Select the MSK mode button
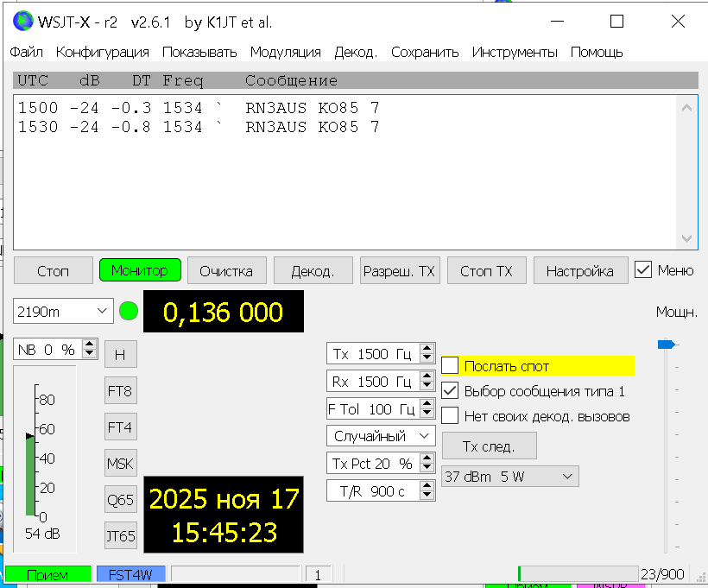 click(121, 463)
